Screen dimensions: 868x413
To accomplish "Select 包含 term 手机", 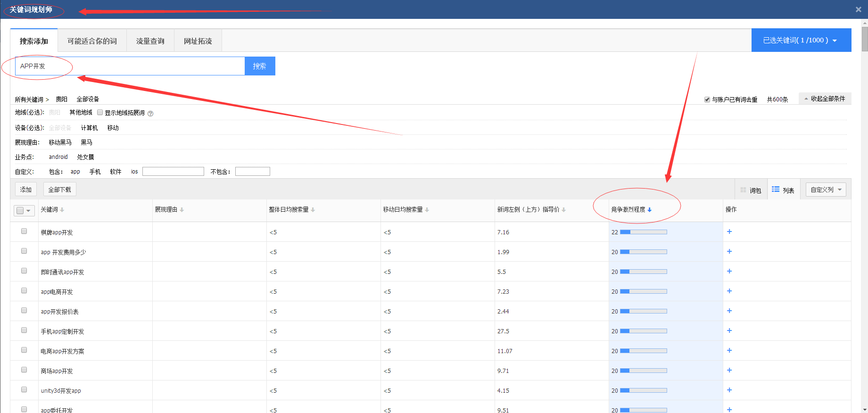I will 95,172.
